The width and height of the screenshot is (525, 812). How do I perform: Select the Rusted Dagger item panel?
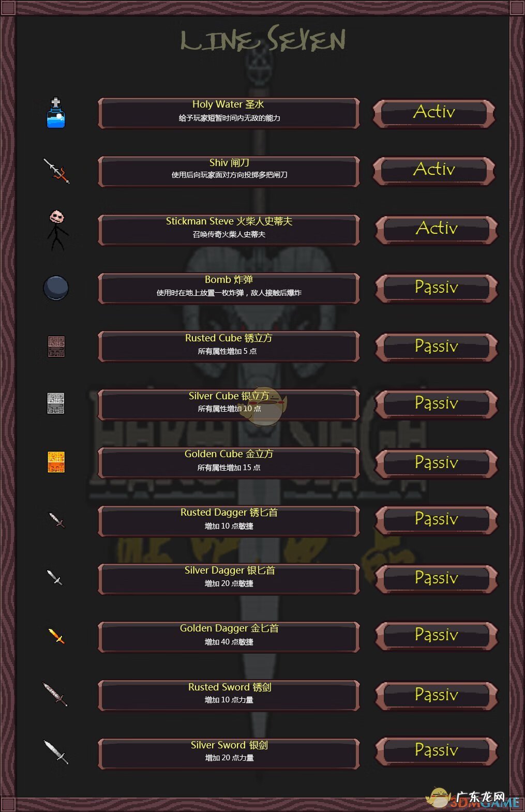click(x=229, y=521)
